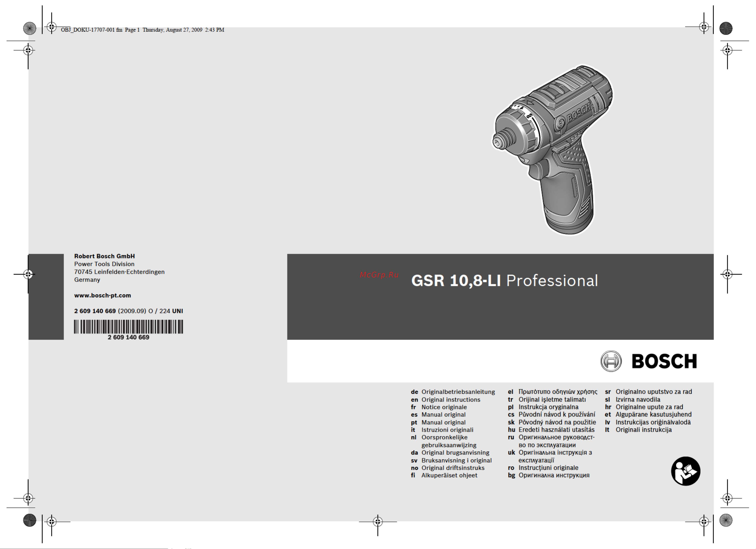
Task: Click the header 'OBJ_DOKU-17707-001.fm Page 1' line
Action: (x=142, y=30)
